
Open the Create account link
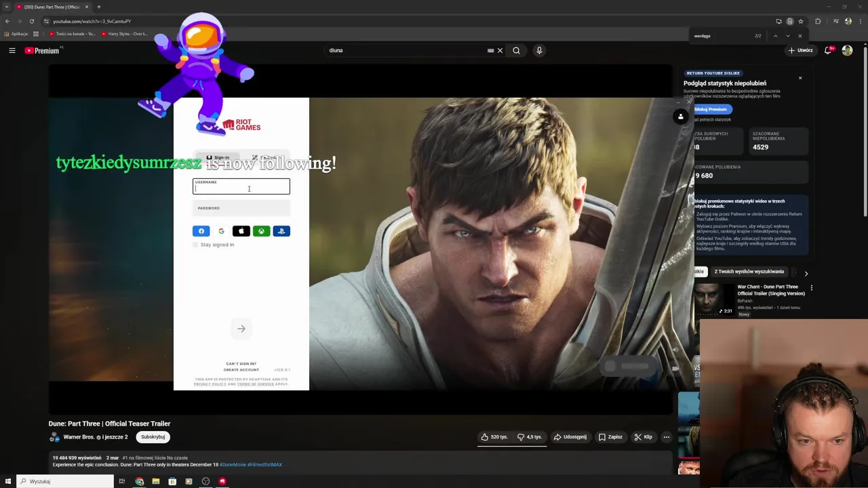click(241, 370)
